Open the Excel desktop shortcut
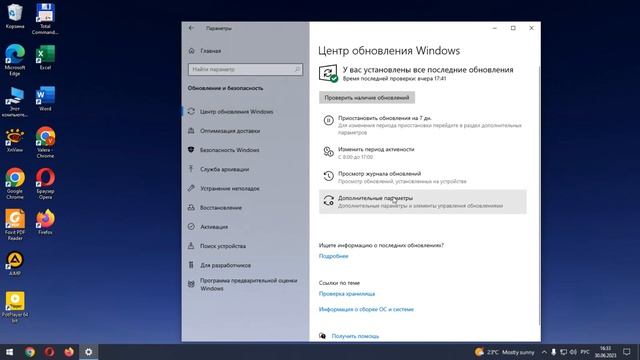640x360 pixels. pyautogui.click(x=45, y=57)
